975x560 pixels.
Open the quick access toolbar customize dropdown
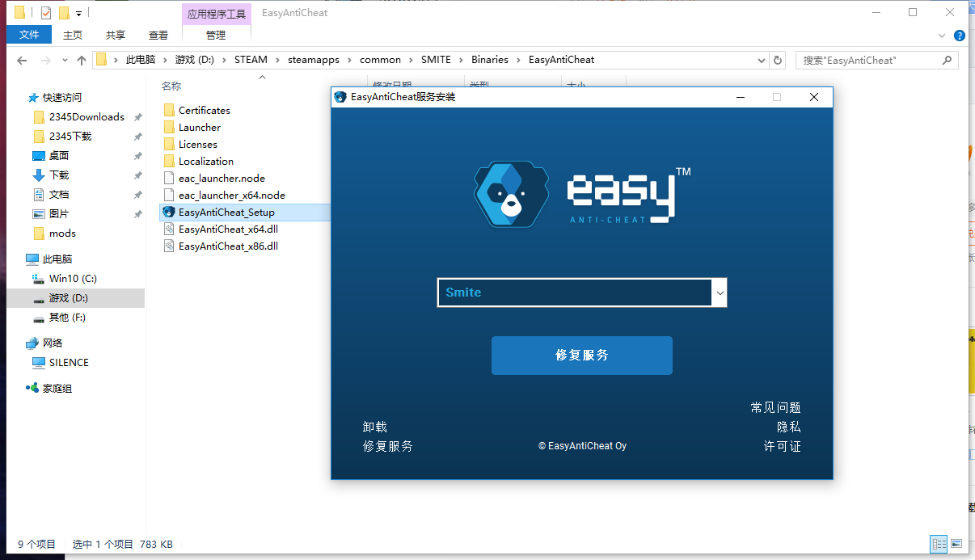coord(78,13)
